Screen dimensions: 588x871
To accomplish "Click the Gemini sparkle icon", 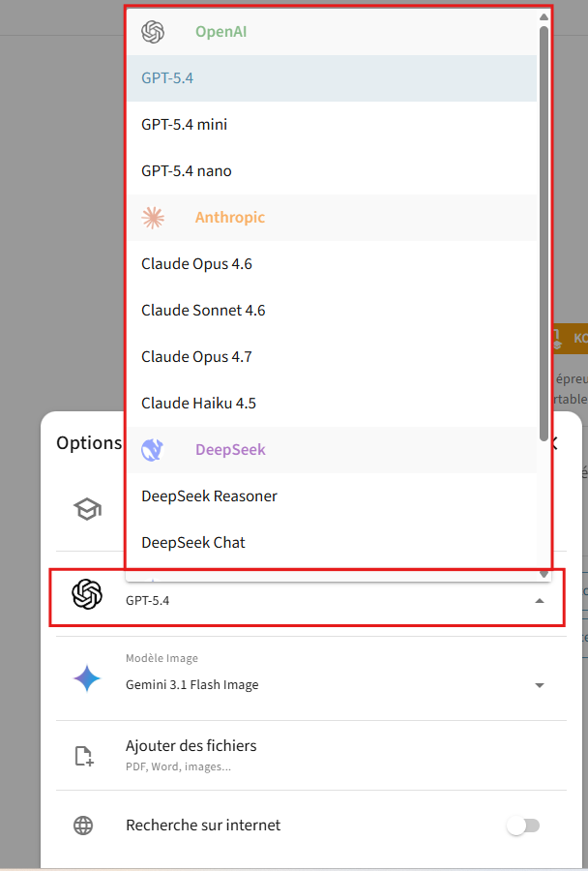I will [87, 678].
